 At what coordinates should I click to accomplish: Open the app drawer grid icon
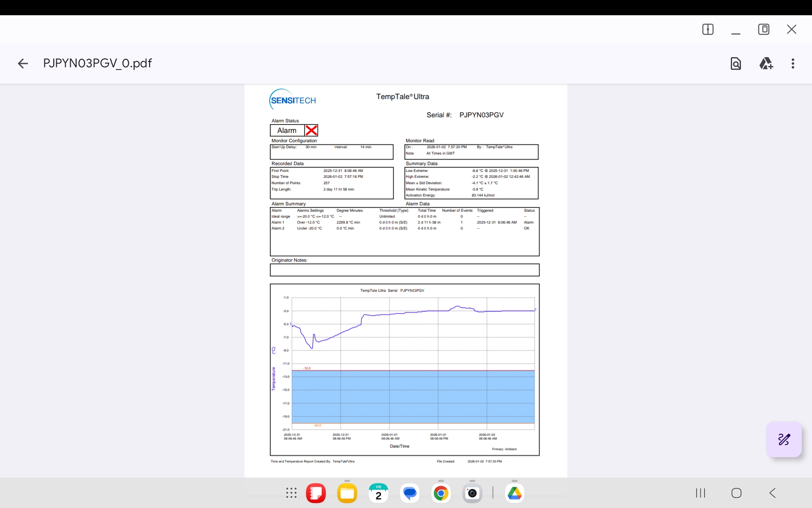pos(291,493)
